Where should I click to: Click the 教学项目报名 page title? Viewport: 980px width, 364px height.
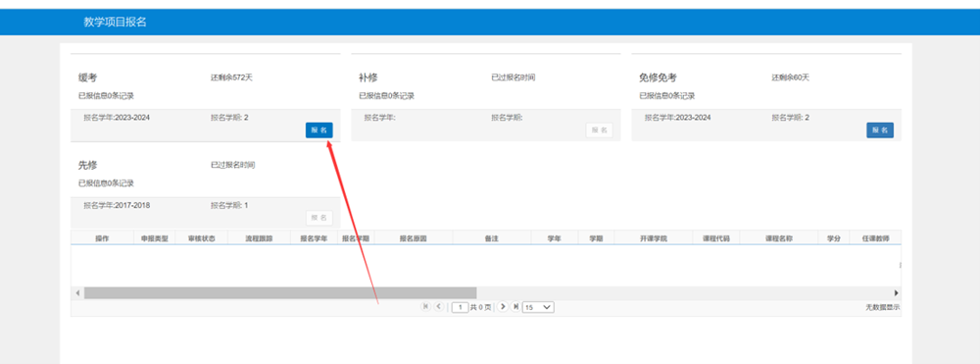[x=115, y=22]
